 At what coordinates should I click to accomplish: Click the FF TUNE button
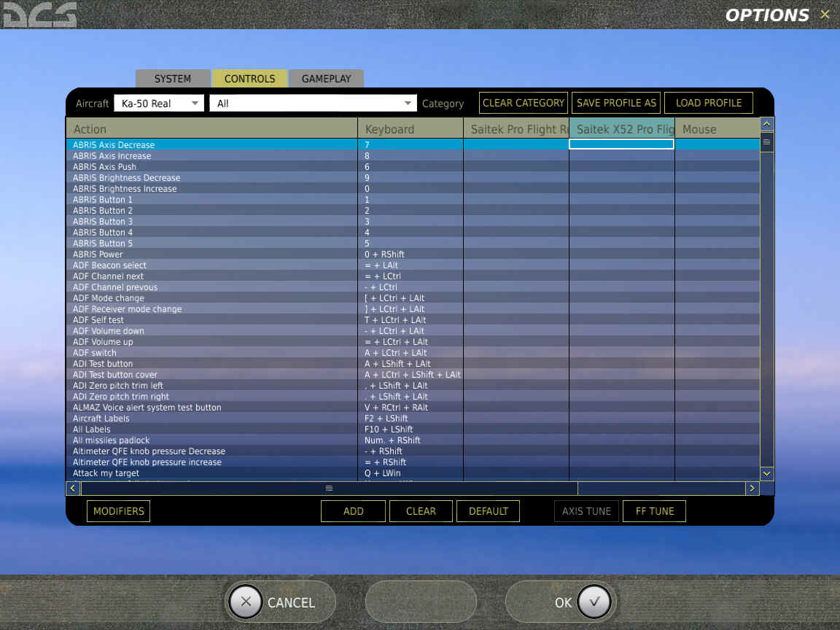(655, 511)
